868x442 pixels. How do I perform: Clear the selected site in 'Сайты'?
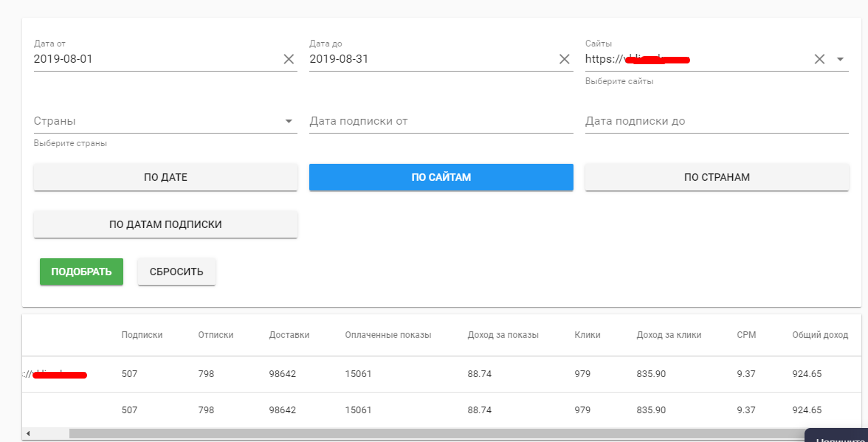coord(819,59)
